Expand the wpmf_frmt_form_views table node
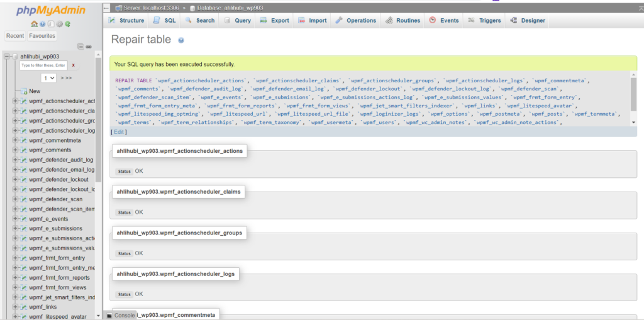This screenshot has height=320, width=644. 15,287
